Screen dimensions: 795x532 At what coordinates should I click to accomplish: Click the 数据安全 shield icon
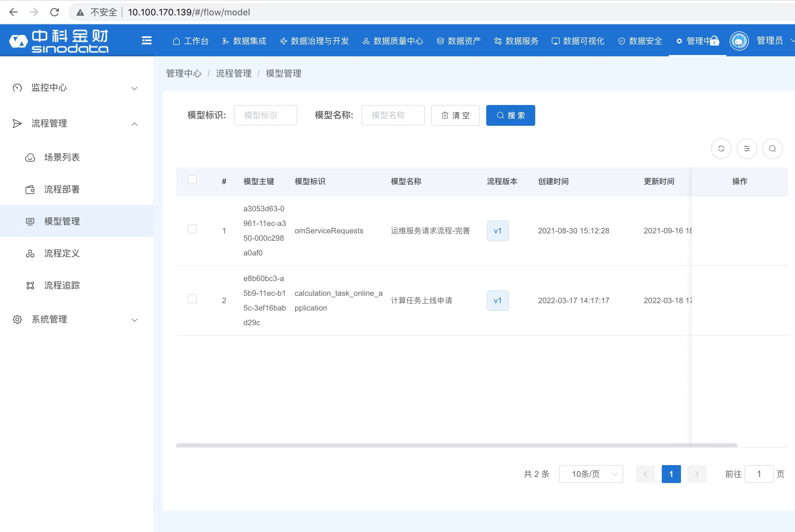pos(621,41)
